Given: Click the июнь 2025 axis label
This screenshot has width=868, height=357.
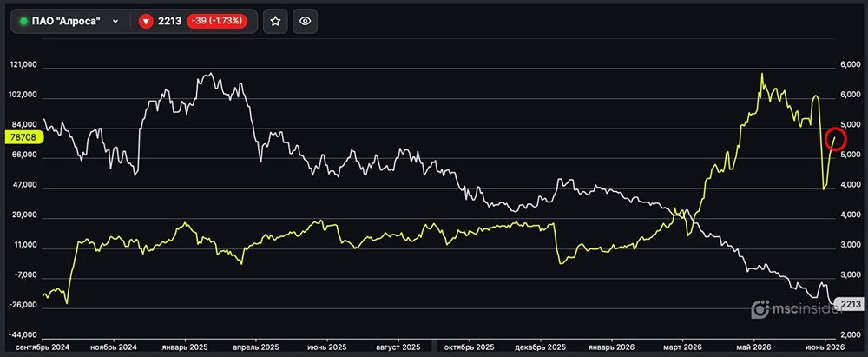Looking at the screenshot, I should (326, 347).
